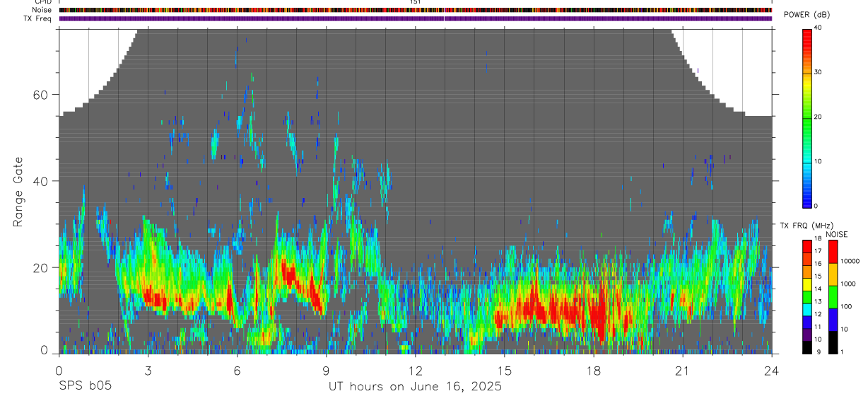Select the 18 tick on the time axis
Screen dimensions: 868x401
click(x=594, y=371)
